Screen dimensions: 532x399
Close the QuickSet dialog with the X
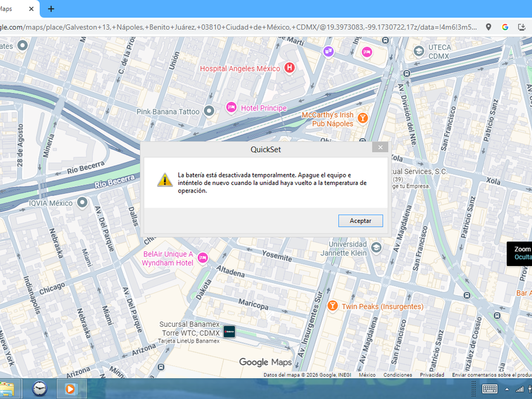(x=381, y=147)
